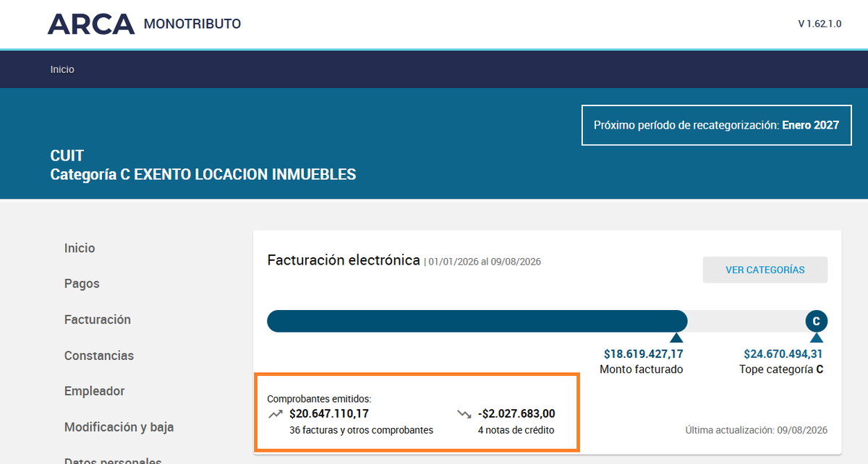The width and height of the screenshot is (868, 464).
Task: Click the CUIT label
Action: [67, 155]
